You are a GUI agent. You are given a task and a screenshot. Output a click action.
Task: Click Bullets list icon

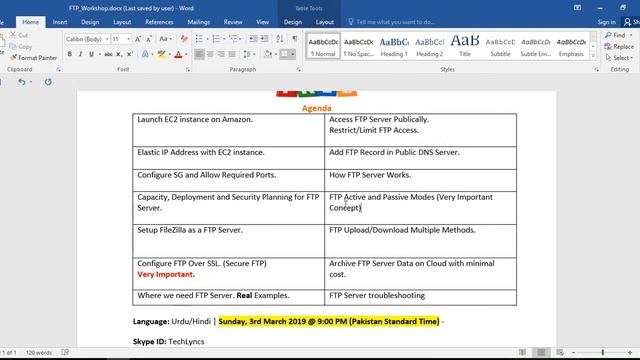[x=199, y=39]
